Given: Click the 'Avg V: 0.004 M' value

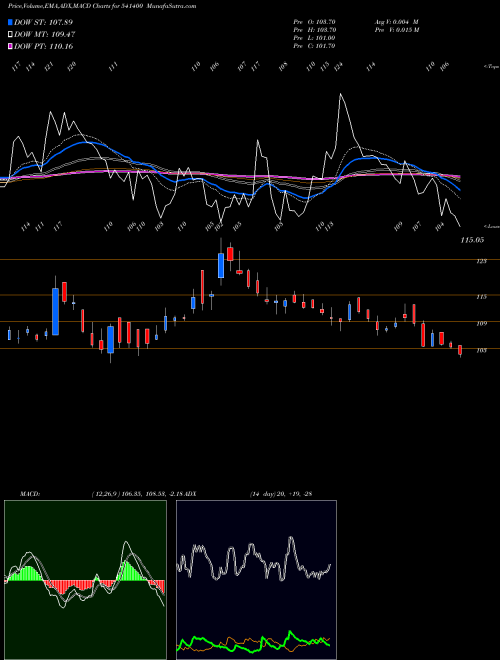Looking at the screenshot, I should pyautogui.click(x=396, y=22).
